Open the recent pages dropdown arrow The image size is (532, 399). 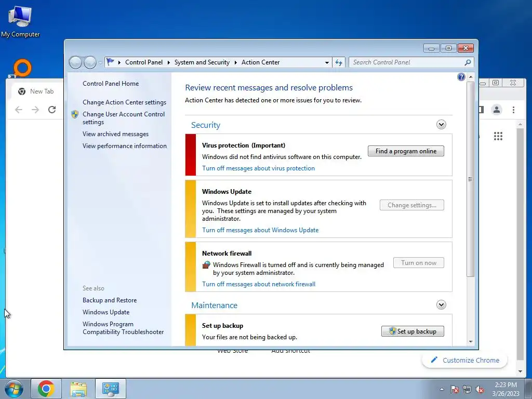100,62
